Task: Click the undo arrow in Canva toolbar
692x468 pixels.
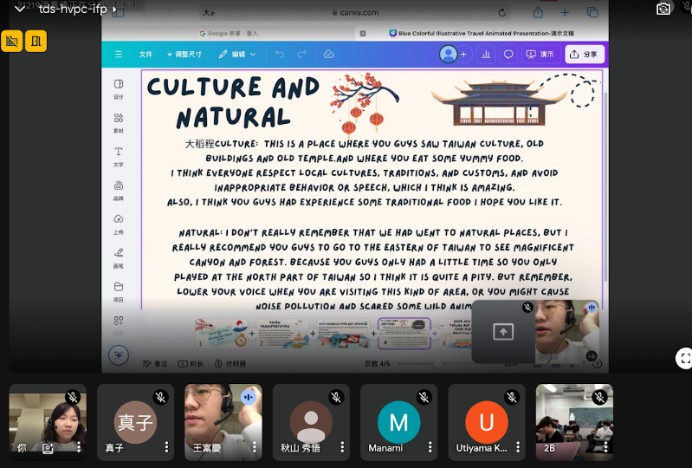Action: pyautogui.click(x=279, y=54)
